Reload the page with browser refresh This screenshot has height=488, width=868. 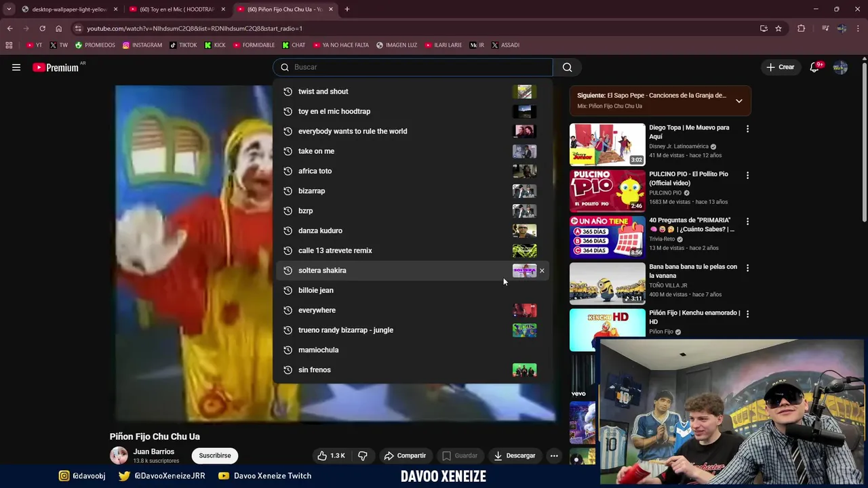point(42,28)
